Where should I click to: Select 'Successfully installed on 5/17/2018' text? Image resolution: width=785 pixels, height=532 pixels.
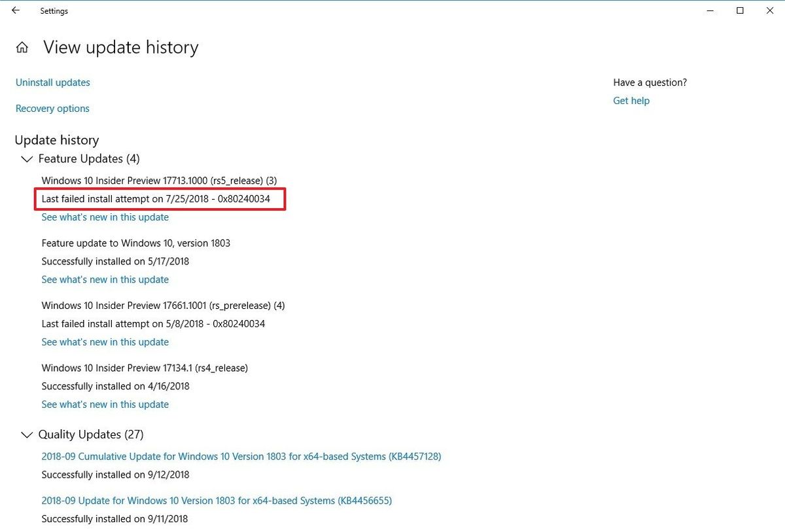pyautogui.click(x=115, y=261)
